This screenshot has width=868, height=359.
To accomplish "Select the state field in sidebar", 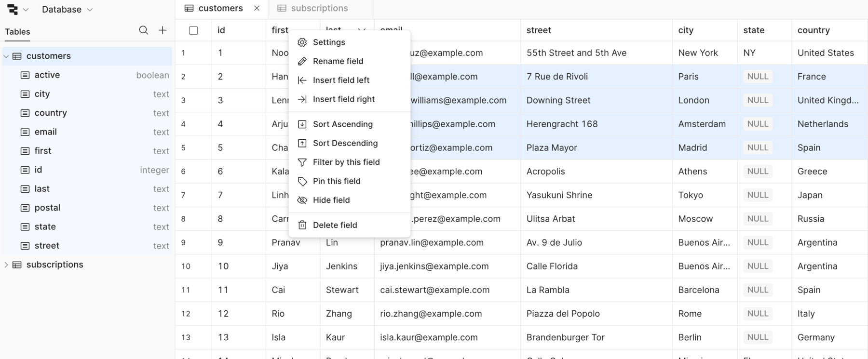I will click(87, 226).
